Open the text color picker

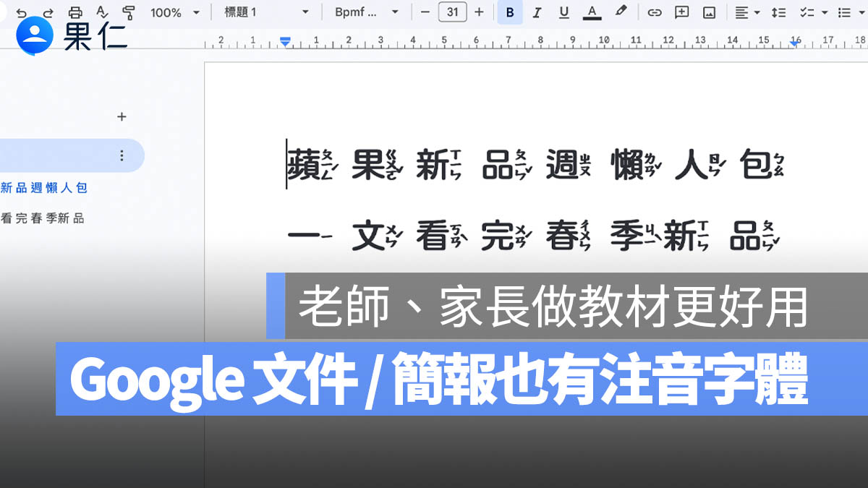[x=592, y=12]
